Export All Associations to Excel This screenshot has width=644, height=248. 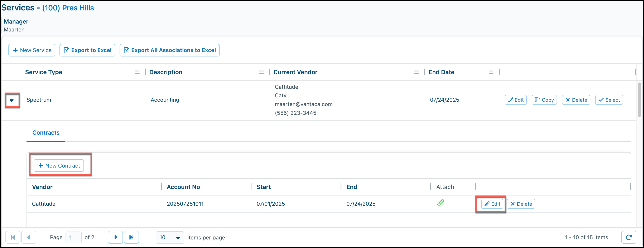[x=169, y=50]
